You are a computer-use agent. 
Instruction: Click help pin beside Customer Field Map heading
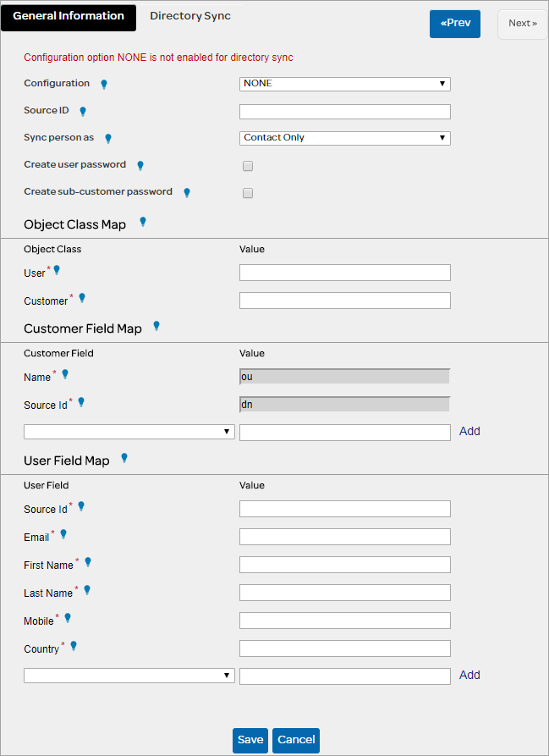coord(156,325)
